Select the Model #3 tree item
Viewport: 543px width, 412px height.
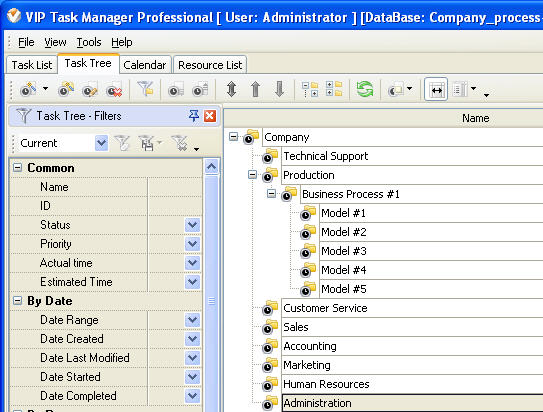coord(344,251)
